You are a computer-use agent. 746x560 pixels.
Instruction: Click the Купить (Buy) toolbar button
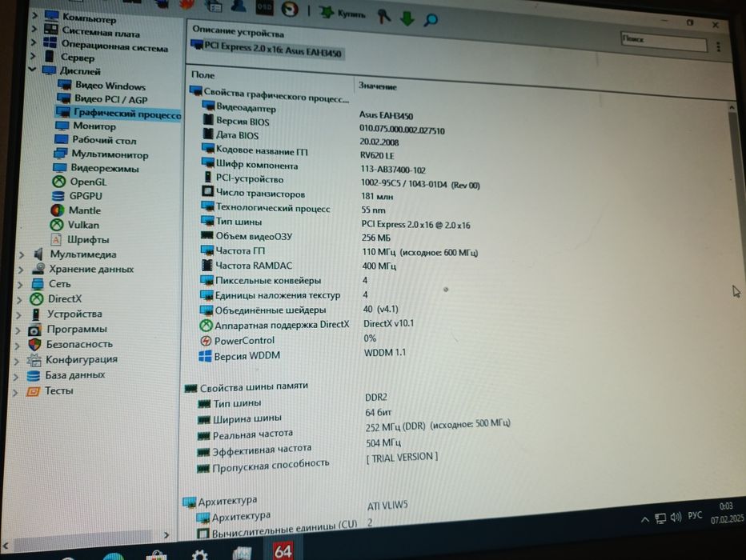[343, 14]
